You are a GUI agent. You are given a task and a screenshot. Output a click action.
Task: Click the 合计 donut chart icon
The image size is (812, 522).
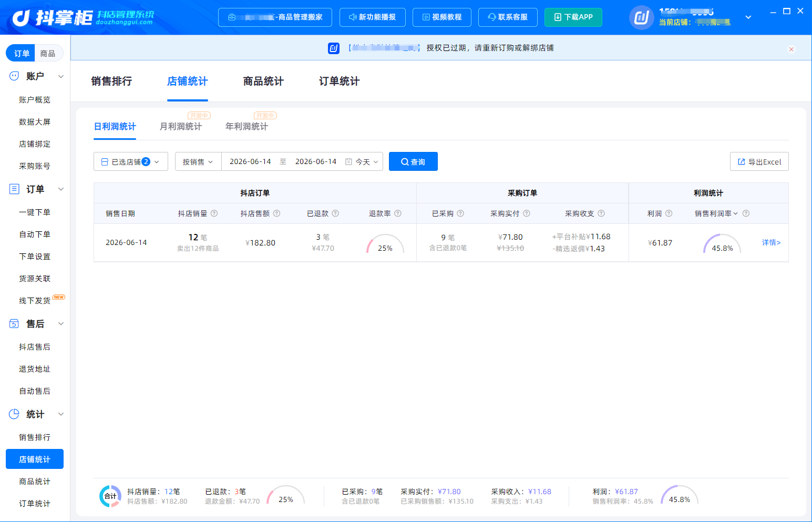[x=110, y=496]
